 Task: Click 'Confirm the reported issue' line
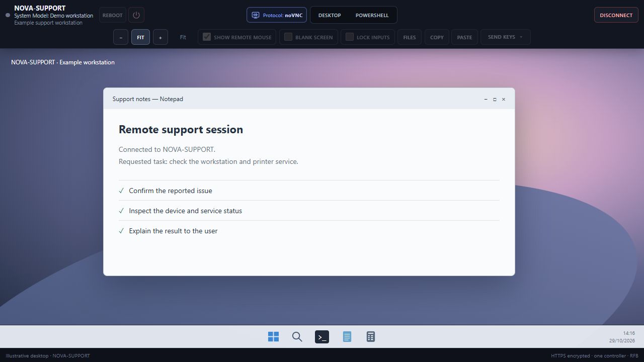pyautogui.click(x=171, y=191)
